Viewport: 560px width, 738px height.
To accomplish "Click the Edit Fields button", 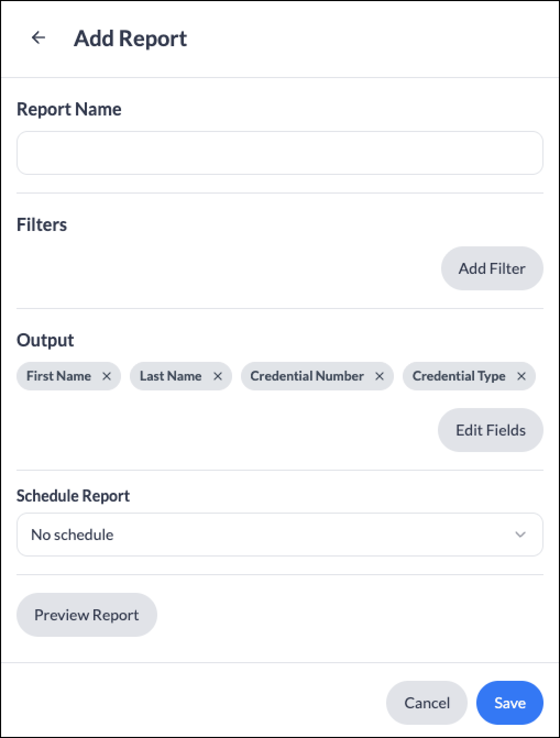I will (x=491, y=430).
